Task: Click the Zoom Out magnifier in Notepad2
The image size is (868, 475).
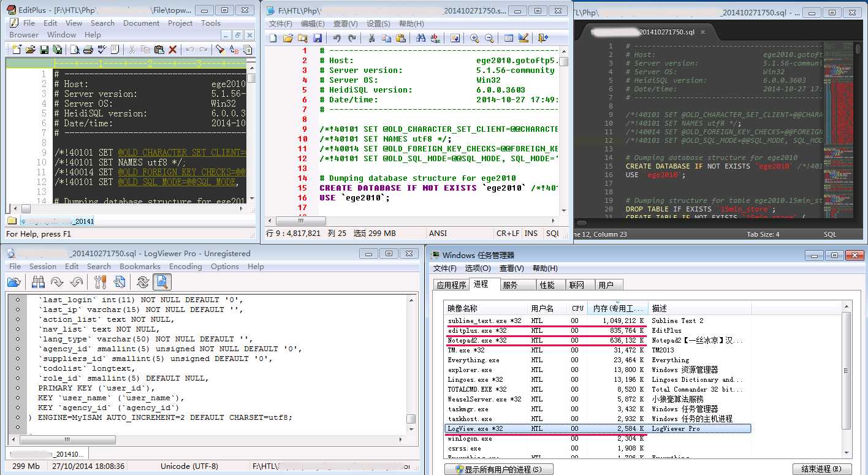Action: [x=489, y=38]
